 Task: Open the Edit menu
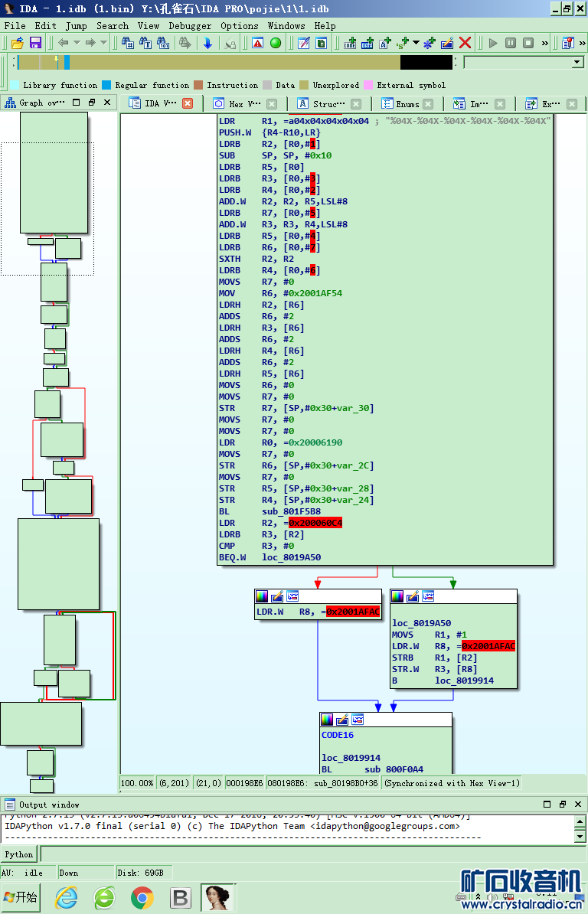click(45, 26)
